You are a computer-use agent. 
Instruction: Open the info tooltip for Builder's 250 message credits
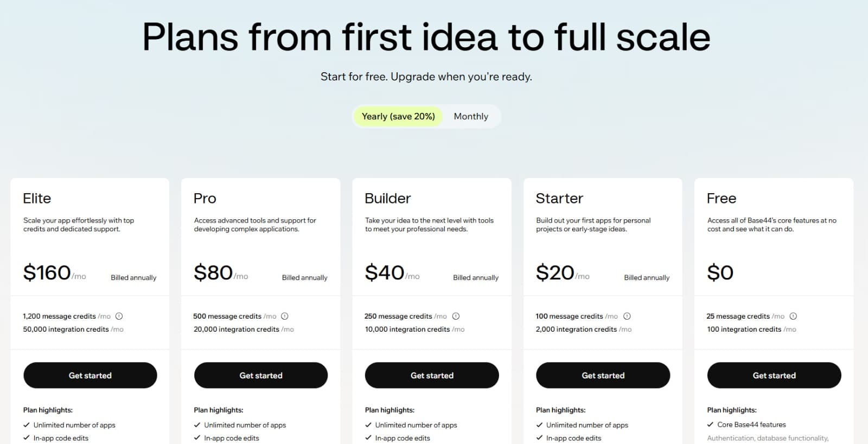(x=457, y=316)
